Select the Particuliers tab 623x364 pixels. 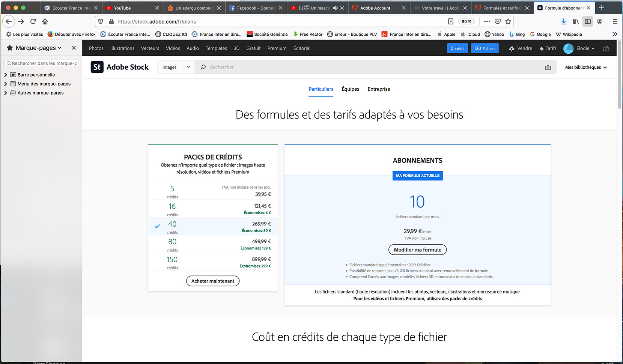coord(321,89)
